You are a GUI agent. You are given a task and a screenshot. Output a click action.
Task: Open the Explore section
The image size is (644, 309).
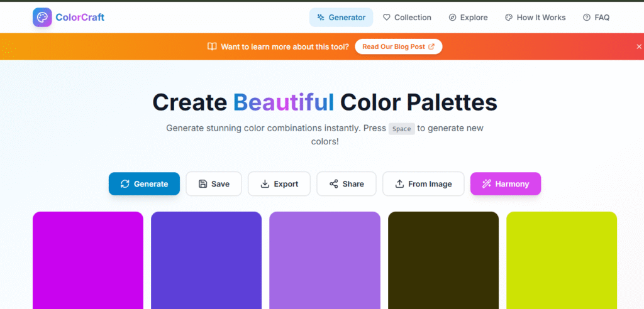[468, 18]
